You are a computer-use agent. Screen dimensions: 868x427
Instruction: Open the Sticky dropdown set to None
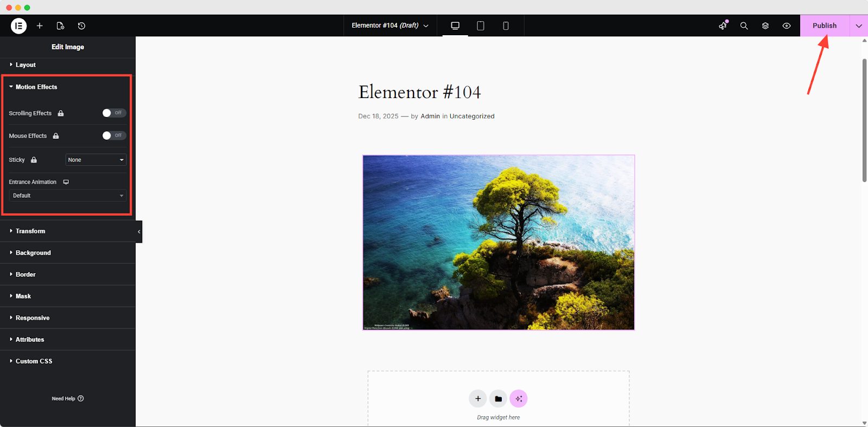[x=96, y=160]
